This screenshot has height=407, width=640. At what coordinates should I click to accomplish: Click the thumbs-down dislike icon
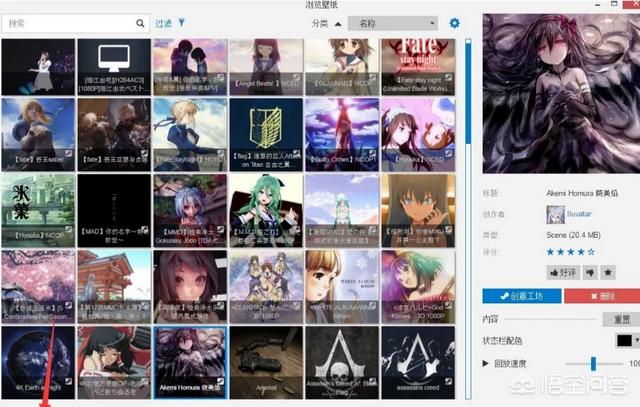591,271
